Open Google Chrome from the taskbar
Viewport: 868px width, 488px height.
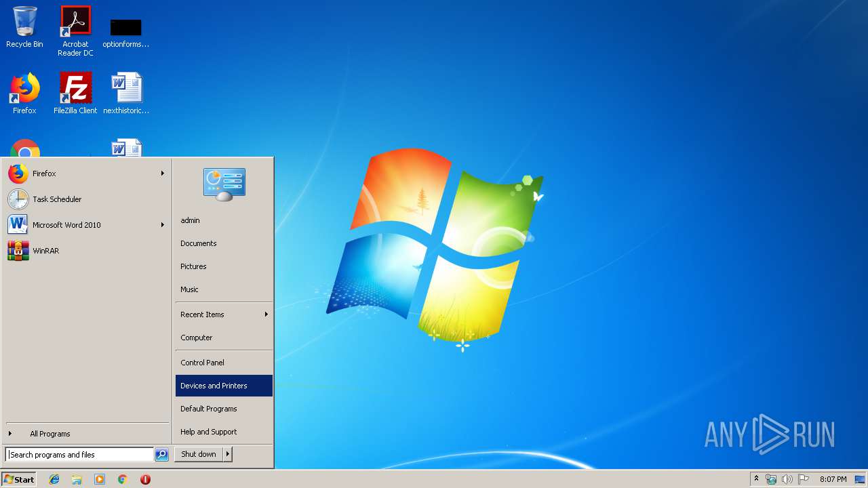click(x=122, y=479)
